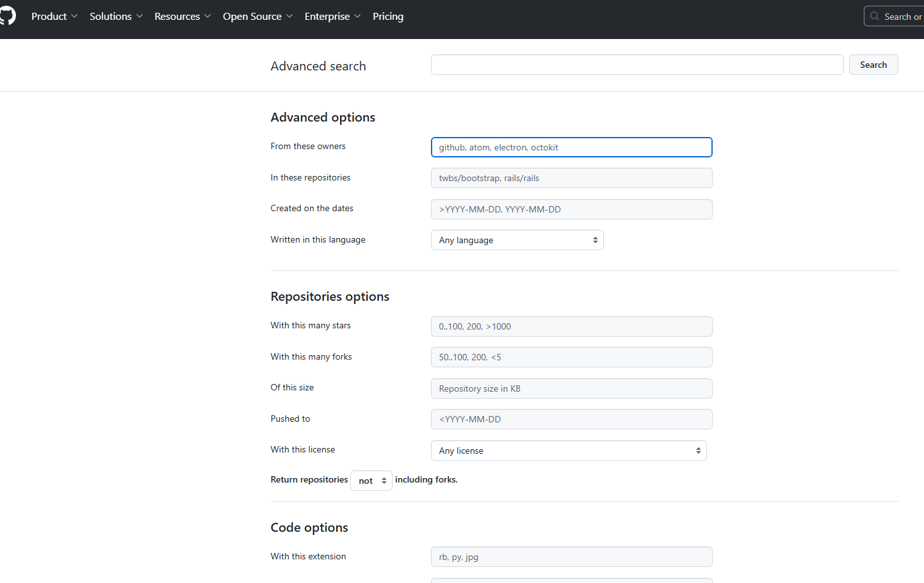Click the With this many stars field

pyautogui.click(x=571, y=326)
